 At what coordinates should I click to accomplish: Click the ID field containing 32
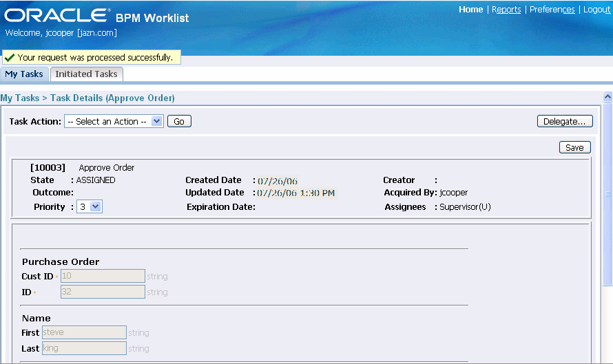point(103,292)
